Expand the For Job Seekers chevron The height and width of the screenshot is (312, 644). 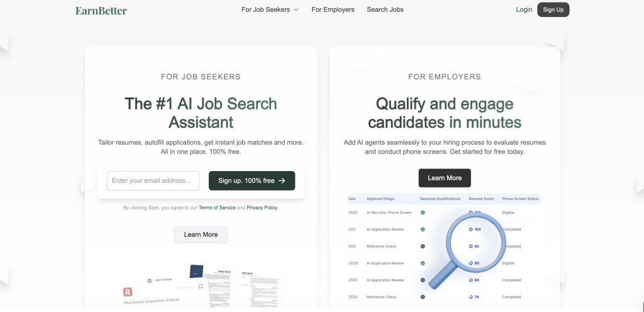tap(296, 10)
